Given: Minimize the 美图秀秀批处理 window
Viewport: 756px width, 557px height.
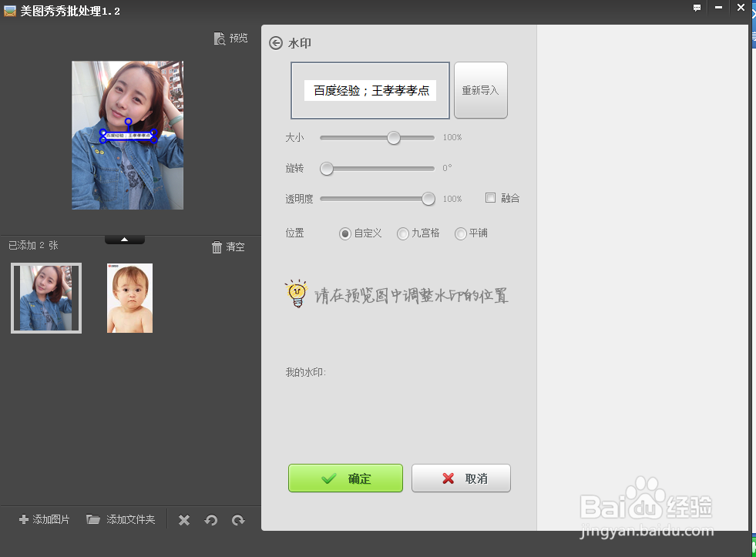Looking at the screenshot, I should [718, 8].
